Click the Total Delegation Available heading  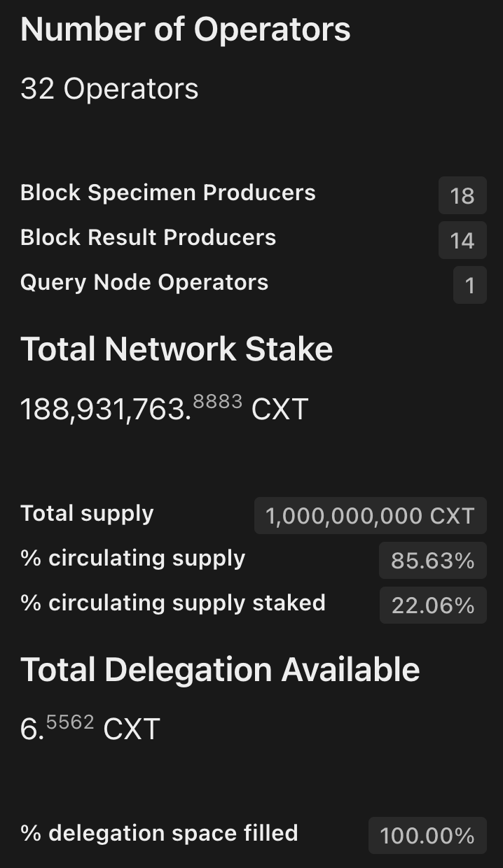(x=220, y=670)
